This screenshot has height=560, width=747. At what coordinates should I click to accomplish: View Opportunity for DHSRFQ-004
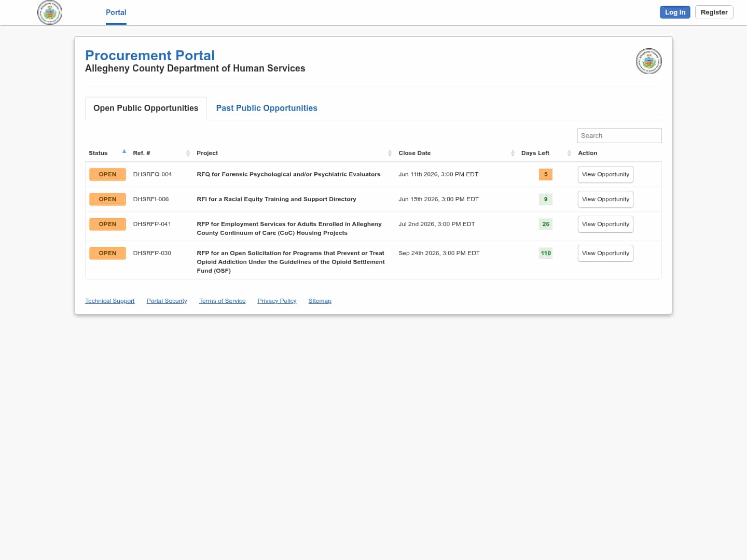605,174
